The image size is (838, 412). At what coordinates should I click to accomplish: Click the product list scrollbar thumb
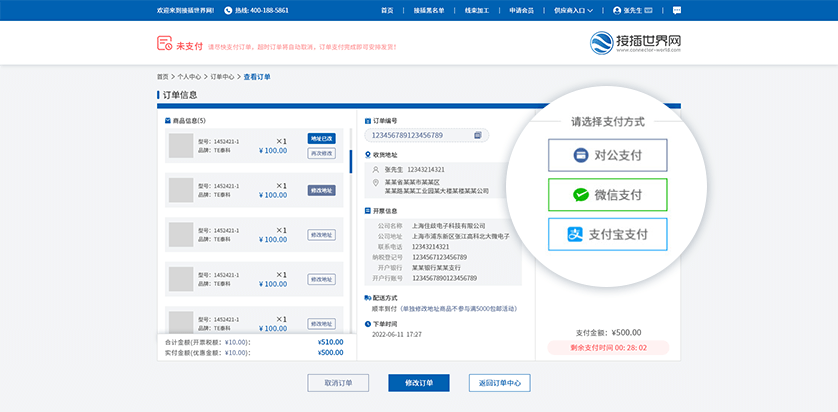351,161
